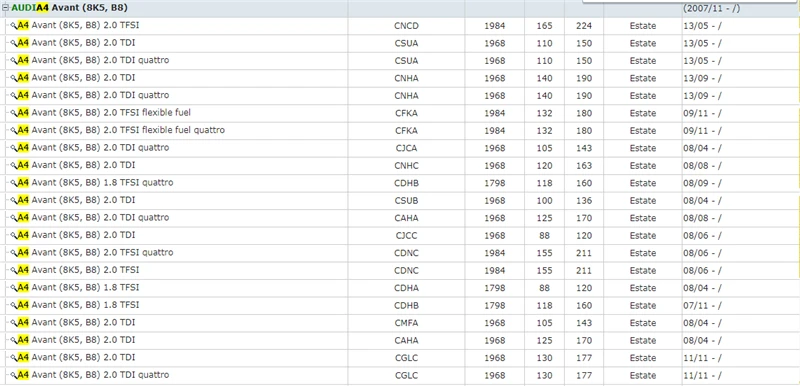Click the magnifier icon in the CMFA 2.0 TDI row

pos(14,322)
